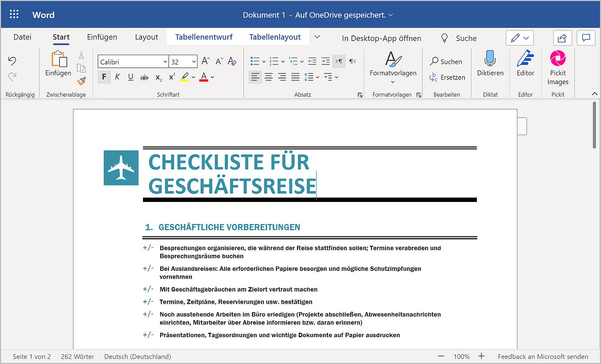Click the Diktieren microphone icon
The width and height of the screenshot is (601, 364).
(x=490, y=59)
